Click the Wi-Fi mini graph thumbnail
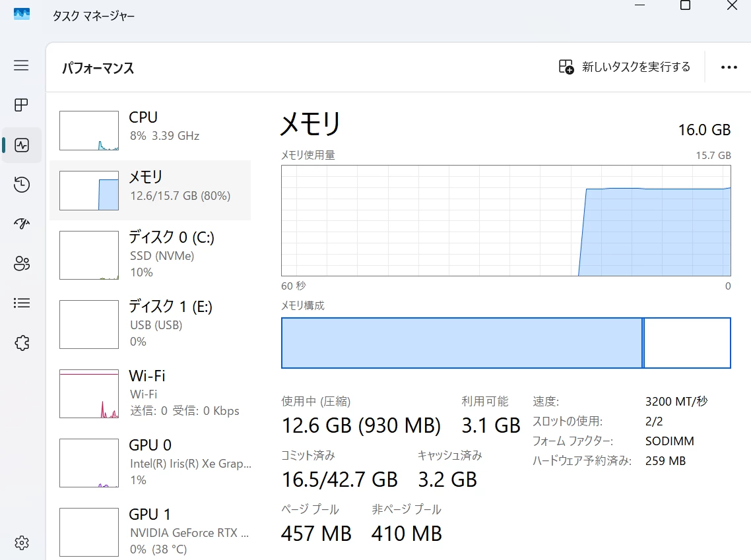Screen dimensions: 751x560 click(89, 393)
